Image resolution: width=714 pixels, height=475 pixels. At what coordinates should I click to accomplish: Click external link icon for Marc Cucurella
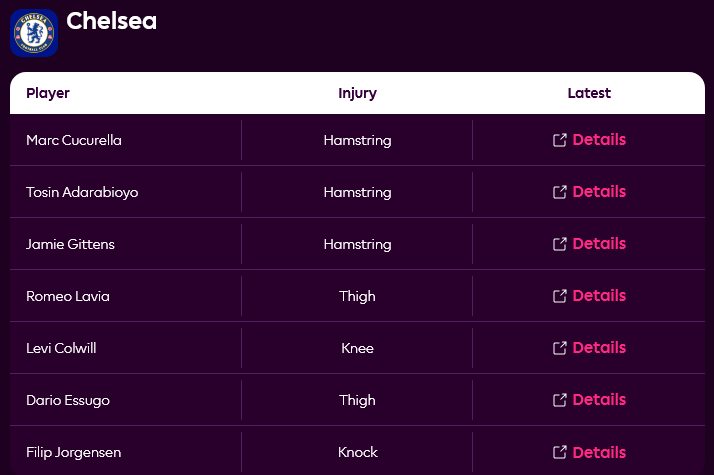[x=560, y=140]
